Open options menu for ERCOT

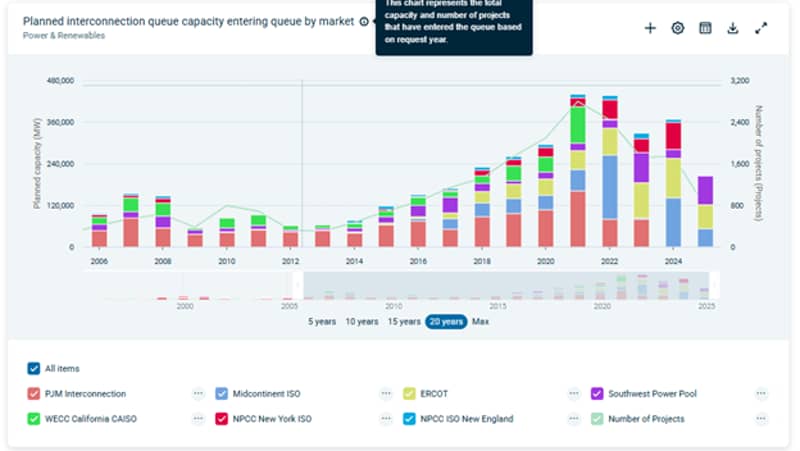click(574, 393)
